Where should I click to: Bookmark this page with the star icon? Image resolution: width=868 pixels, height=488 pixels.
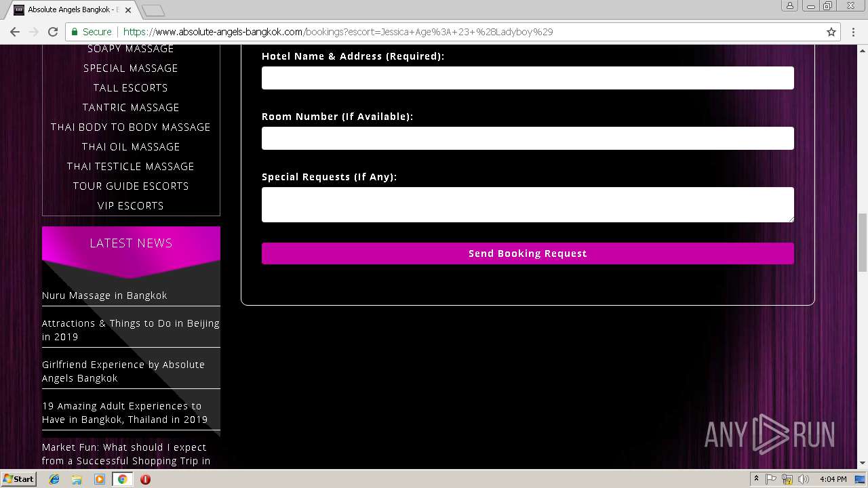click(831, 32)
